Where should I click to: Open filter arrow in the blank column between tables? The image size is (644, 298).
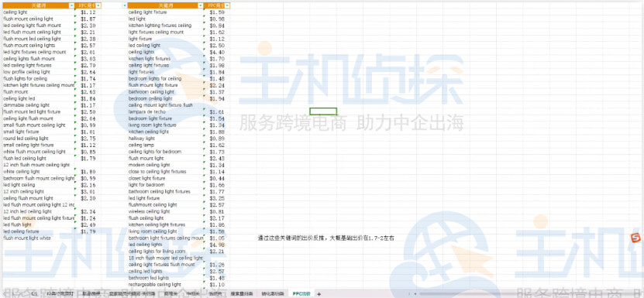click(125, 5)
